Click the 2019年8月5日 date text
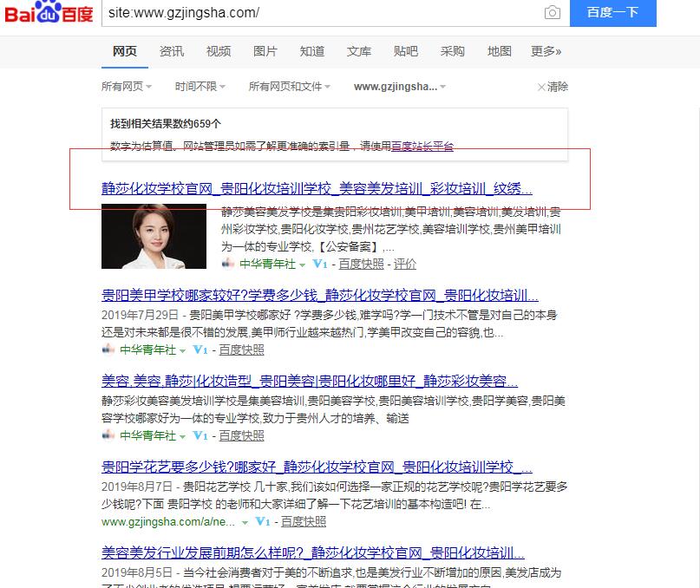The width and height of the screenshot is (700, 588). [136, 572]
